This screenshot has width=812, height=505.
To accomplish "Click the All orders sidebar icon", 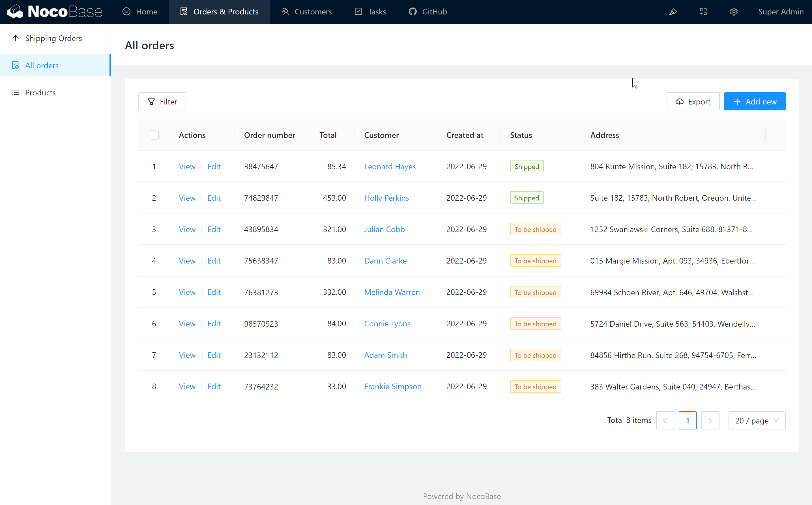I will click(15, 65).
